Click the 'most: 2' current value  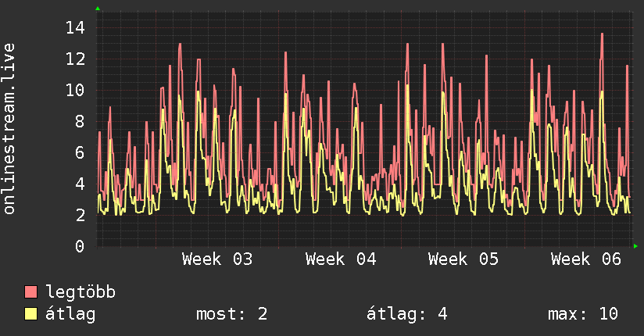232,314
